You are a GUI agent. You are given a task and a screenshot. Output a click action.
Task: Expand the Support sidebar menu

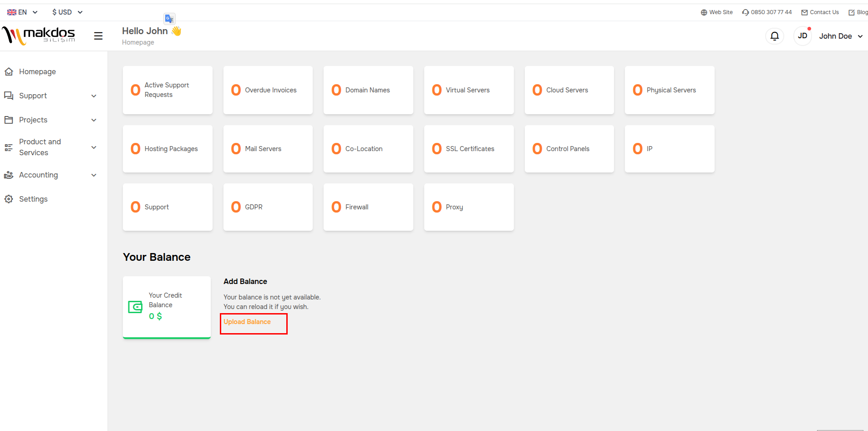pos(50,96)
